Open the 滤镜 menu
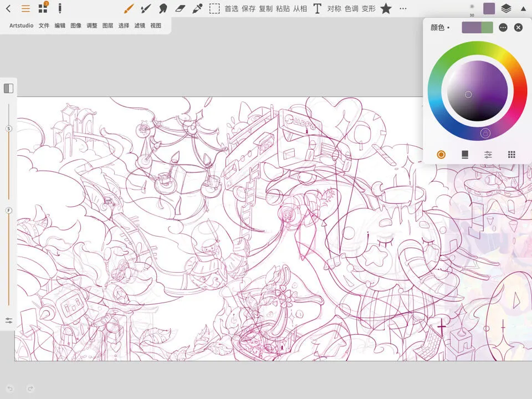 (x=140, y=25)
